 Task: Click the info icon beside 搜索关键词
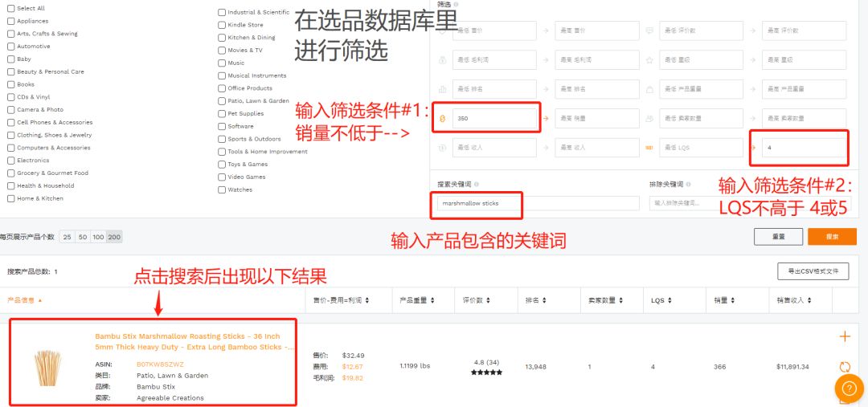pos(477,184)
